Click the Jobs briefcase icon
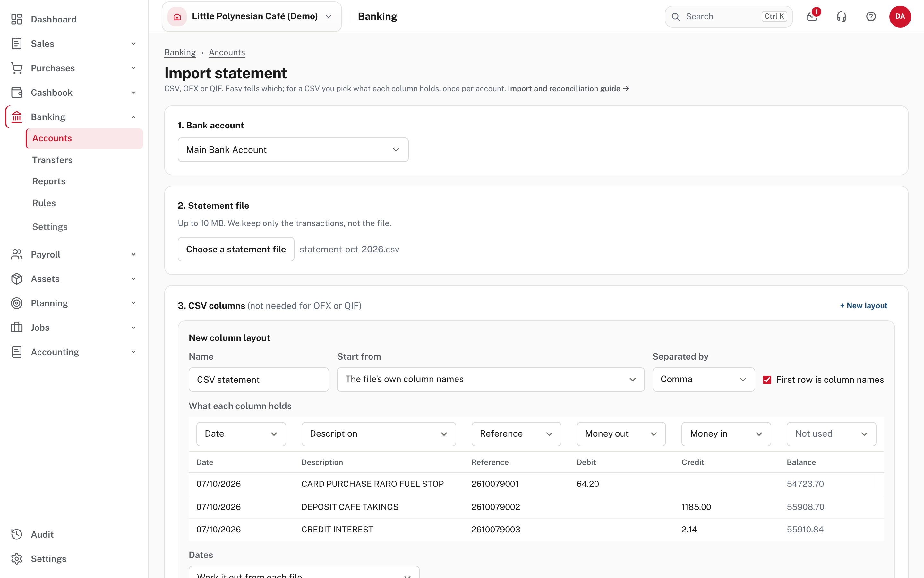Viewport: 924px width, 578px height. tap(16, 328)
